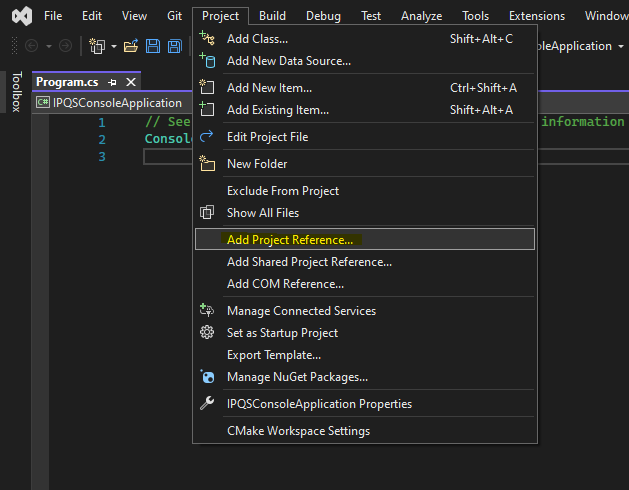This screenshot has height=490, width=629.
Task: Switch to the Program.cs editor tab
Action: click(67, 82)
